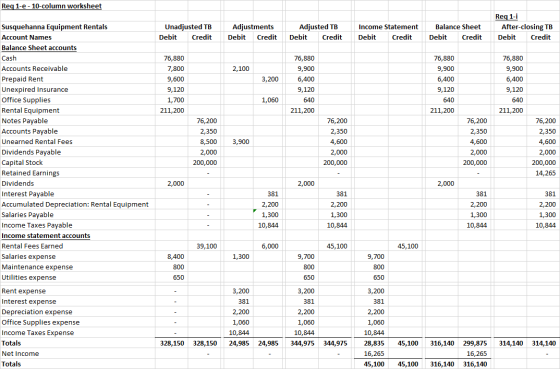Image resolution: width=560 pixels, height=369 pixels.
Task: Click the 'Utilities expense' account name
Action: click(x=29, y=278)
